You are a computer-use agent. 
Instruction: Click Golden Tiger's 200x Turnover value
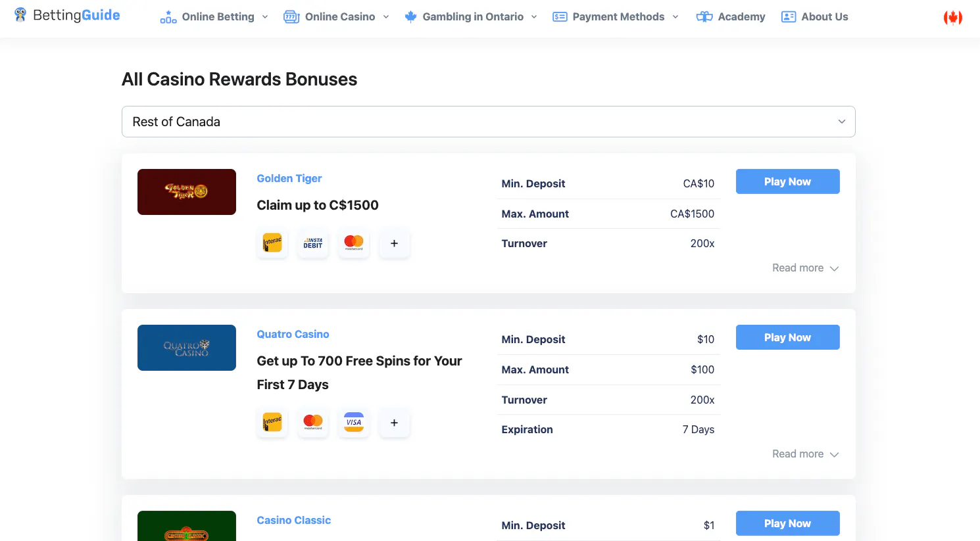(x=702, y=243)
